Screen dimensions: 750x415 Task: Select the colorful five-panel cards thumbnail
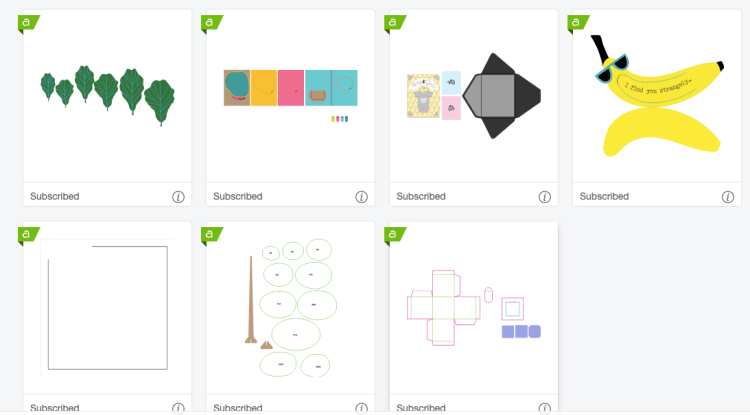click(291, 96)
